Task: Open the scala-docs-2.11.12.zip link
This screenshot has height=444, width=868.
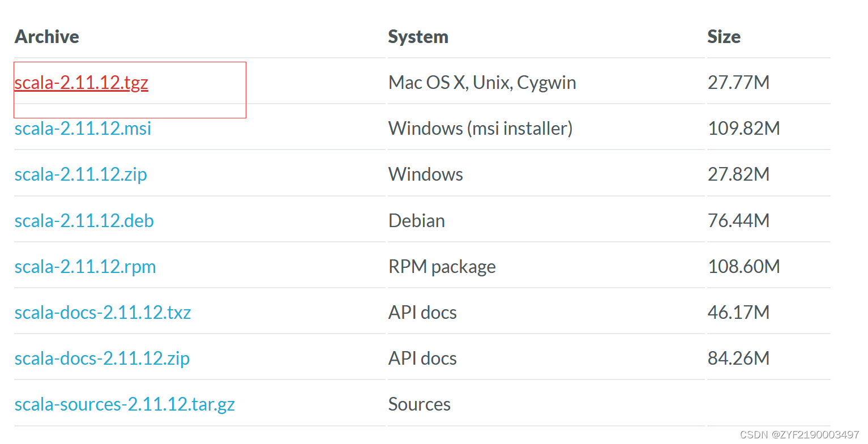Action: pos(102,358)
